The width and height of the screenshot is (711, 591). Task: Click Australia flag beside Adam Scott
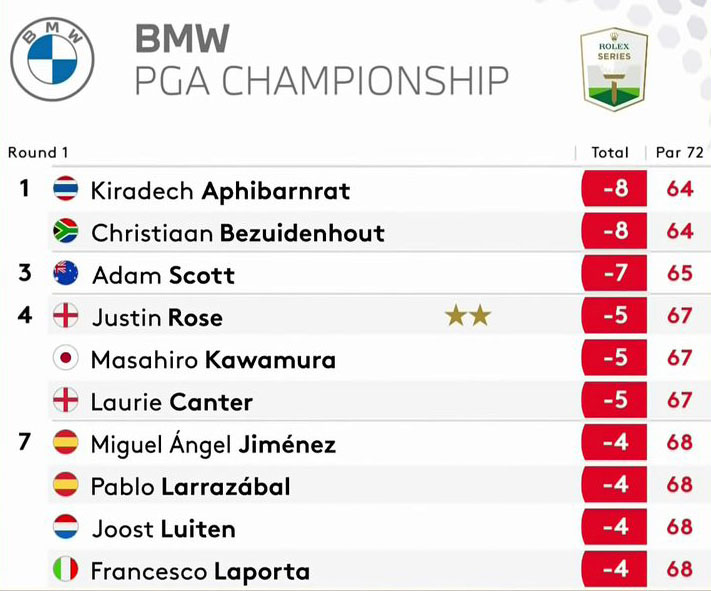(66, 273)
